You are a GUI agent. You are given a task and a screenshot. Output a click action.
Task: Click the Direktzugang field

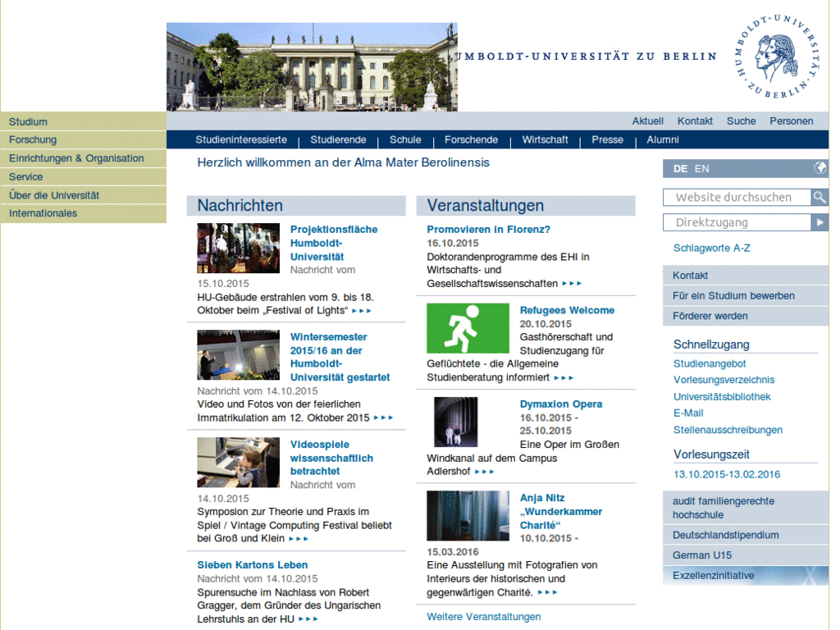coord(737,222)
